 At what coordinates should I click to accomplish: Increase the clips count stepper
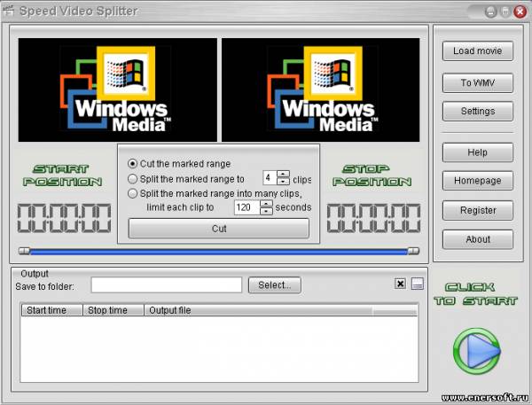(283, 174)
